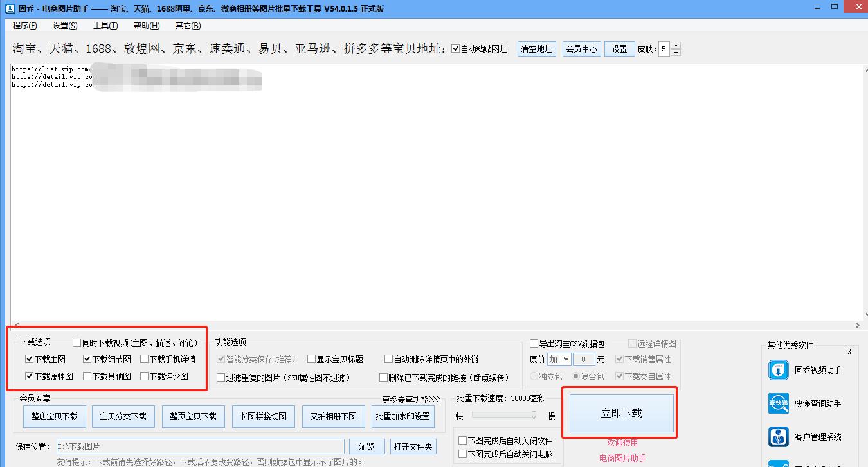Screen dimensions: 868x467
Task: Toggle 同时下载视频 downloading
Action: click(x=77, y=342)
